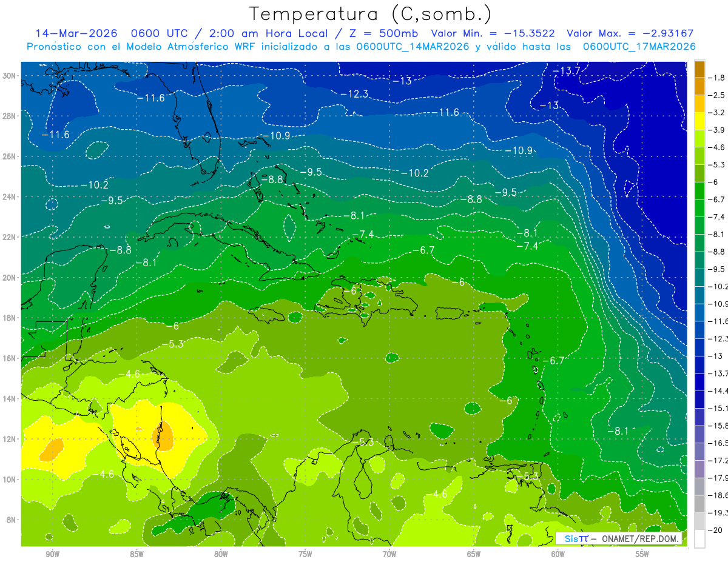Click the '8N' latitude axis label
This screenshot has height=562, width=728.
tap(12, 520)
